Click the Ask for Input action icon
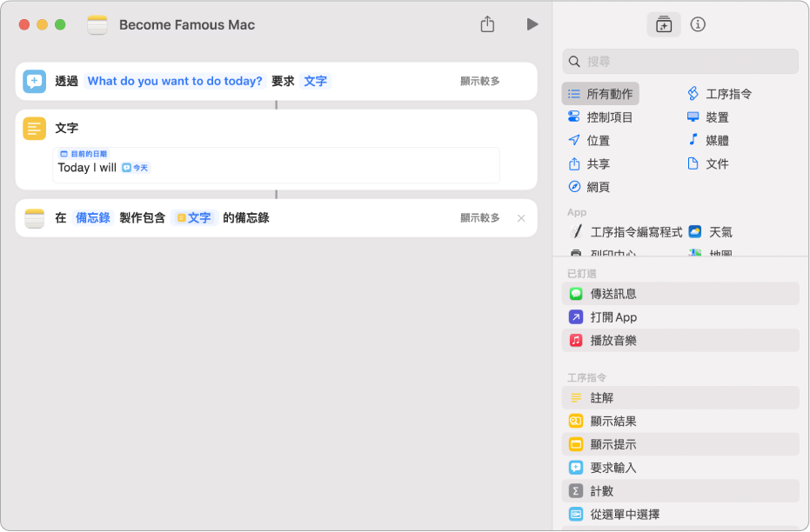The height and width of the screenshot is (532, 810). [35, 82]
